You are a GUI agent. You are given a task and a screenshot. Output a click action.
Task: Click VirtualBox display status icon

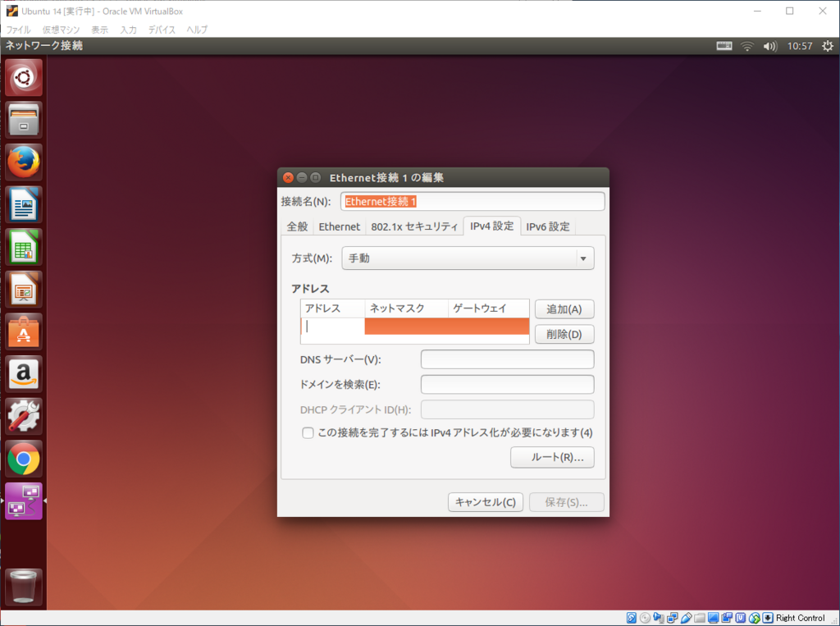tap(713, 618)
